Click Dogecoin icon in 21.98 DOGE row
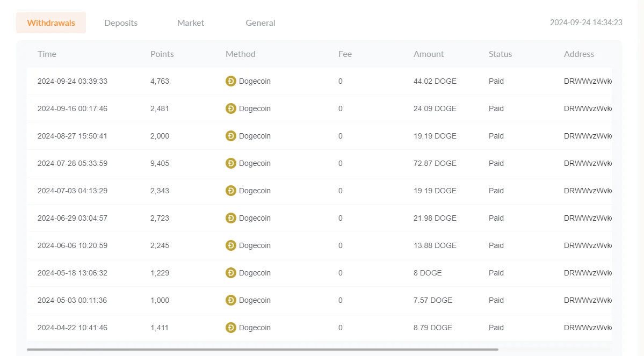 pos(231,218)
